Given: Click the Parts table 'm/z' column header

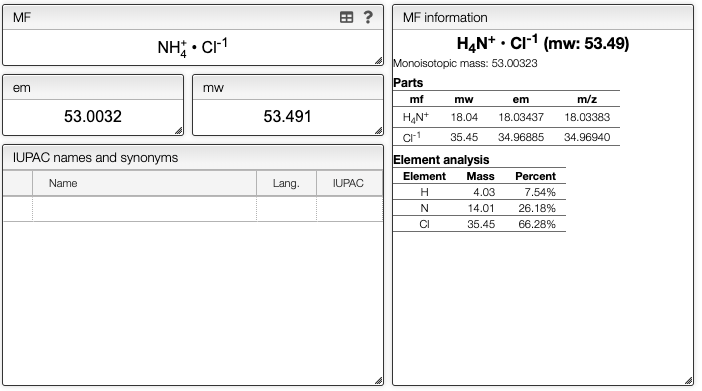Looking at the screenshot, I should point(587,99).
